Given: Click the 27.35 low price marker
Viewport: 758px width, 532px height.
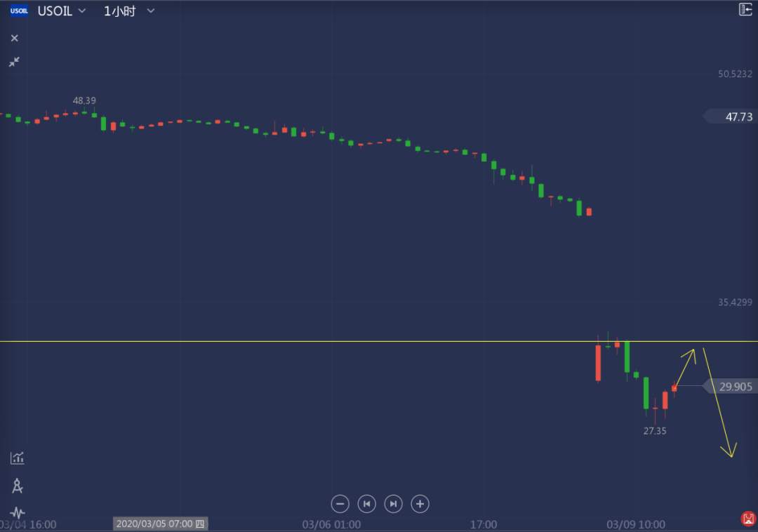Looking at the screenshot, I should tap(655, 431).
